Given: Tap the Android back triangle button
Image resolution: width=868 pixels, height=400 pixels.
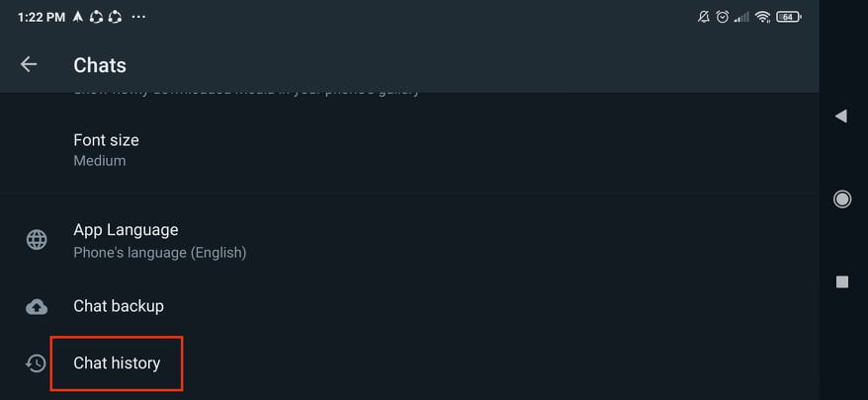Looking at the screenshot, I should coord(841,116).
